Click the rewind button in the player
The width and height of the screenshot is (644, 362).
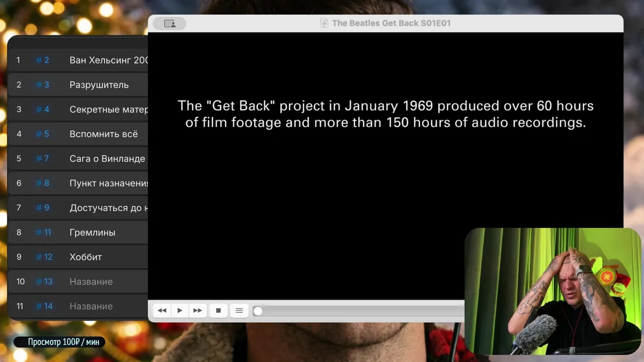[162, 311]
